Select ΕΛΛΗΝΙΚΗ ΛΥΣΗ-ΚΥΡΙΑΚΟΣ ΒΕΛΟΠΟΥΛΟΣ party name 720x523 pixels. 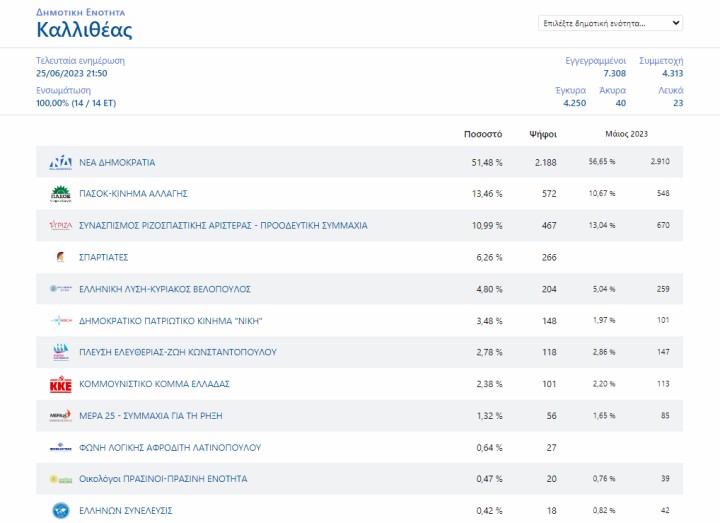tap(165, 289)
